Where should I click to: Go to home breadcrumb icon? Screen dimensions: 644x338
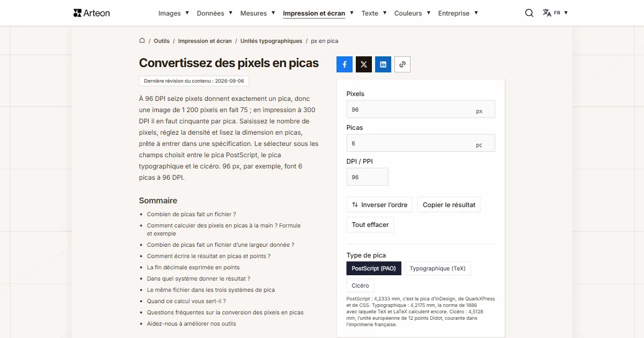click(x=142, y=40)
